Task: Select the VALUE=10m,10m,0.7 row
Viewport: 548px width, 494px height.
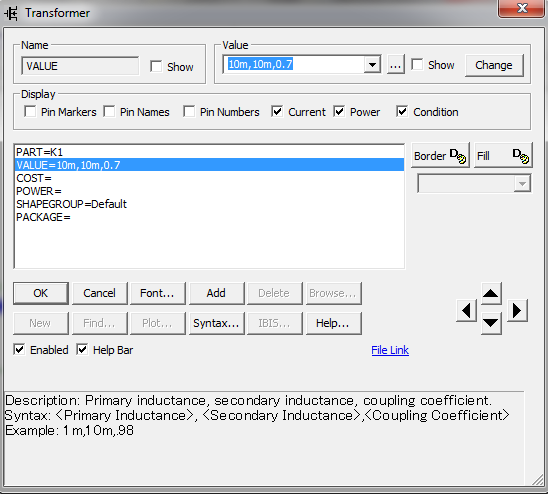Action: [210, 165]
